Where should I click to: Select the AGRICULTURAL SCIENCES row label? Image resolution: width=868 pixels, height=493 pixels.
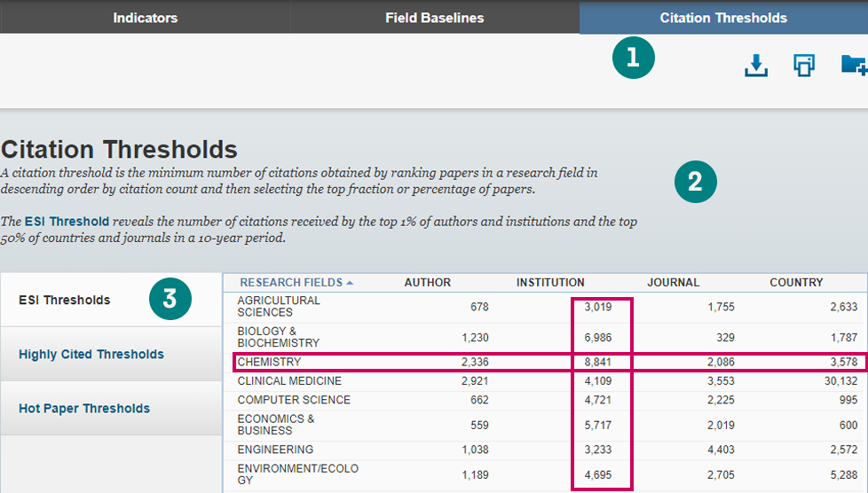(x=279, y=307)
